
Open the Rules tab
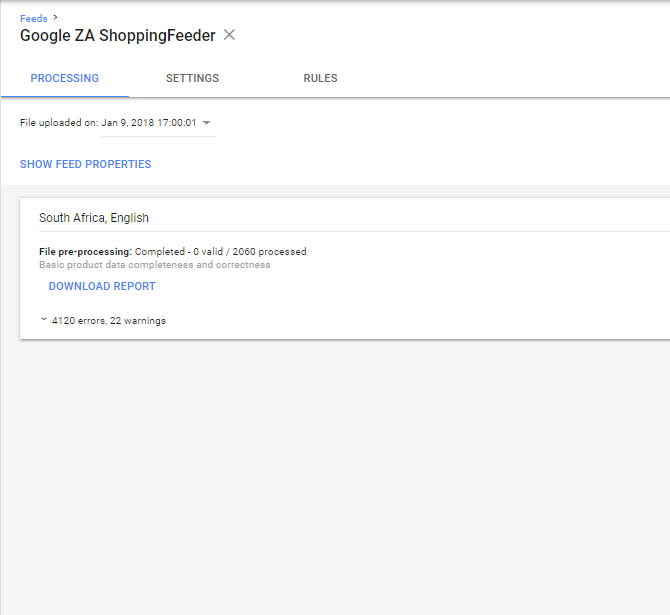click(320, 78)
